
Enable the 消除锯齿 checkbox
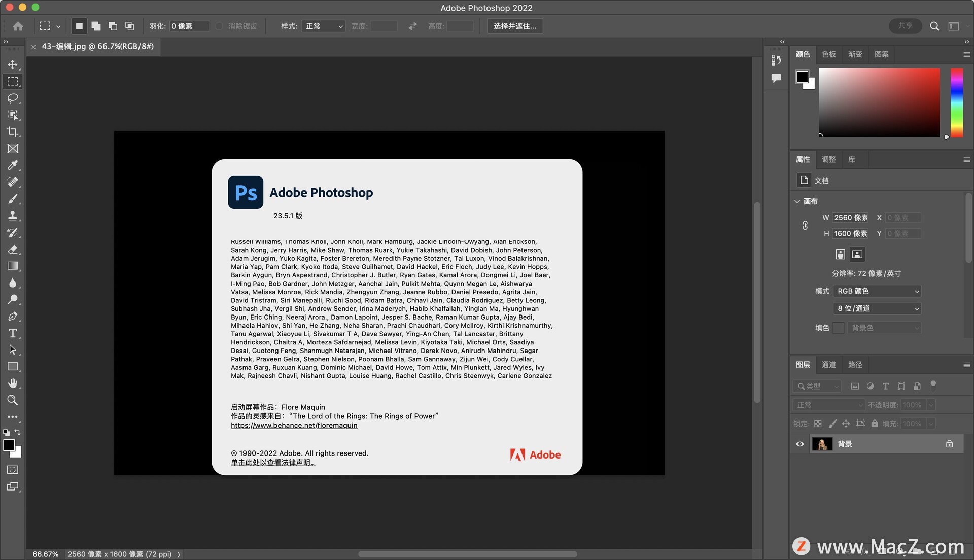coord(219,26)
